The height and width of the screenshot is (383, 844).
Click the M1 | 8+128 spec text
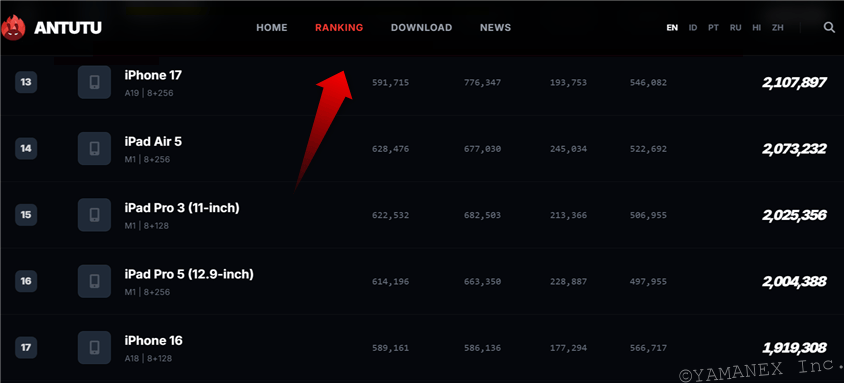pyautogui.click(x=146, y=226)
